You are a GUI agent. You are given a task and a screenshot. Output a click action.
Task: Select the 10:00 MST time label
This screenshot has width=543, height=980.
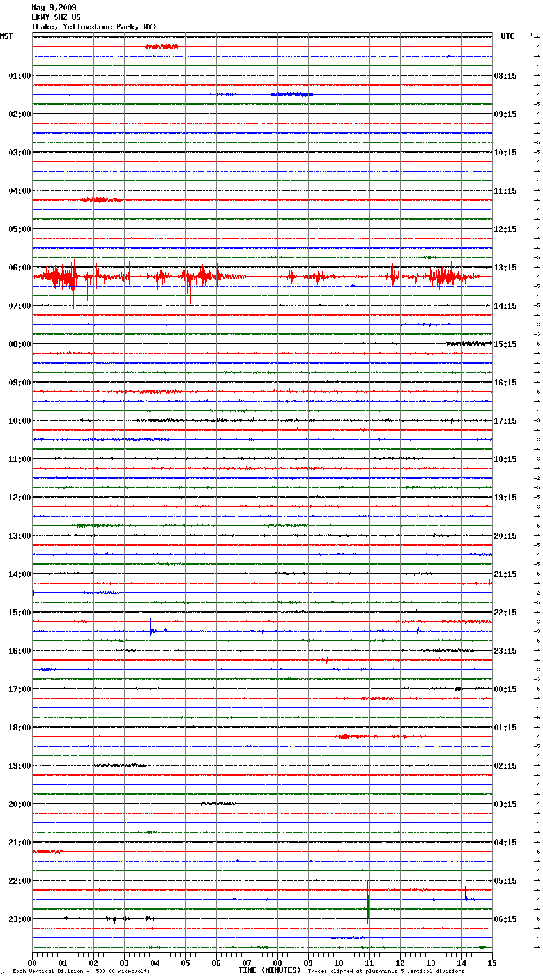20,421
